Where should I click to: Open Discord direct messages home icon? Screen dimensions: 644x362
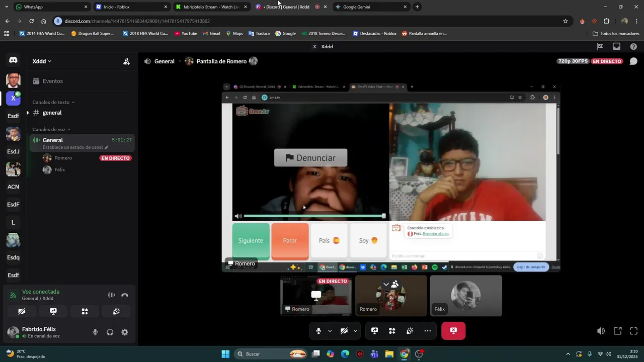click(13, 60)
